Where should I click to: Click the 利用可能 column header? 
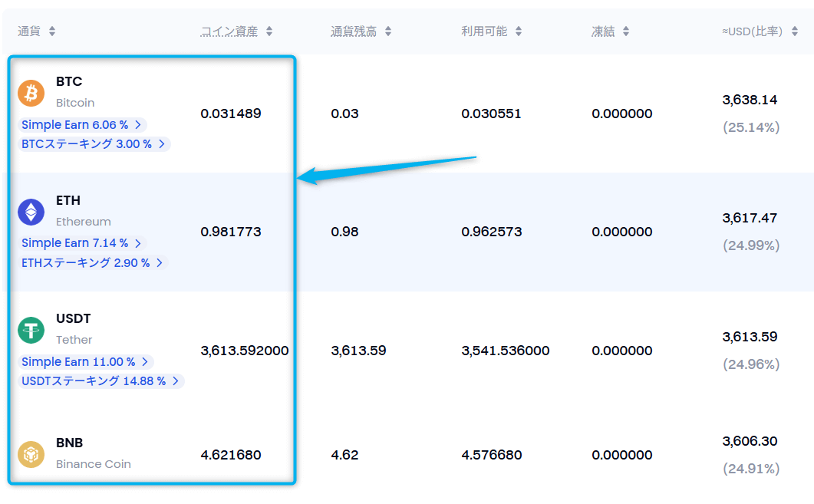pyautogui.click(x=484, y=31)
